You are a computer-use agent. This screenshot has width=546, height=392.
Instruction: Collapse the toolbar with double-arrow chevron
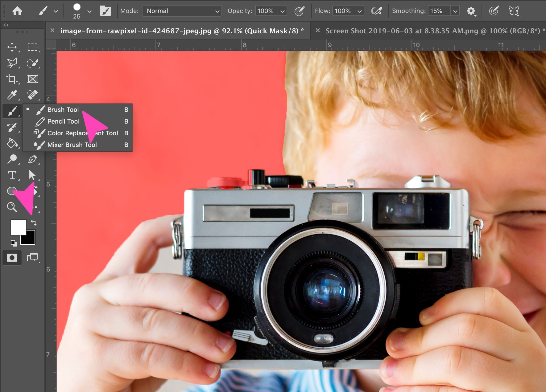pyautogui.click(x=6, y=25)
